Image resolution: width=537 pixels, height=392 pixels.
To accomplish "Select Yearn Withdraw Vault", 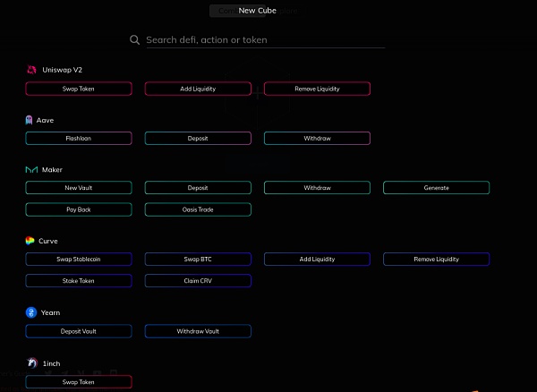I will tap(198, 331).
